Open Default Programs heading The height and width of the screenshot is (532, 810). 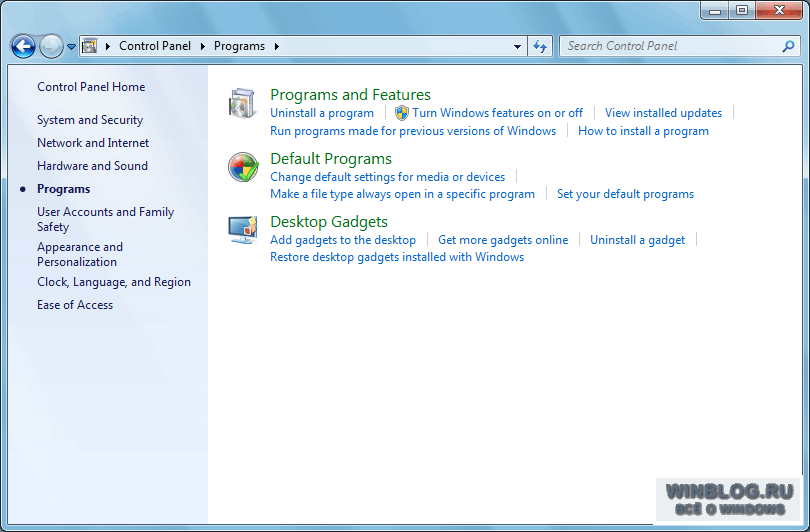pos(331,159)
